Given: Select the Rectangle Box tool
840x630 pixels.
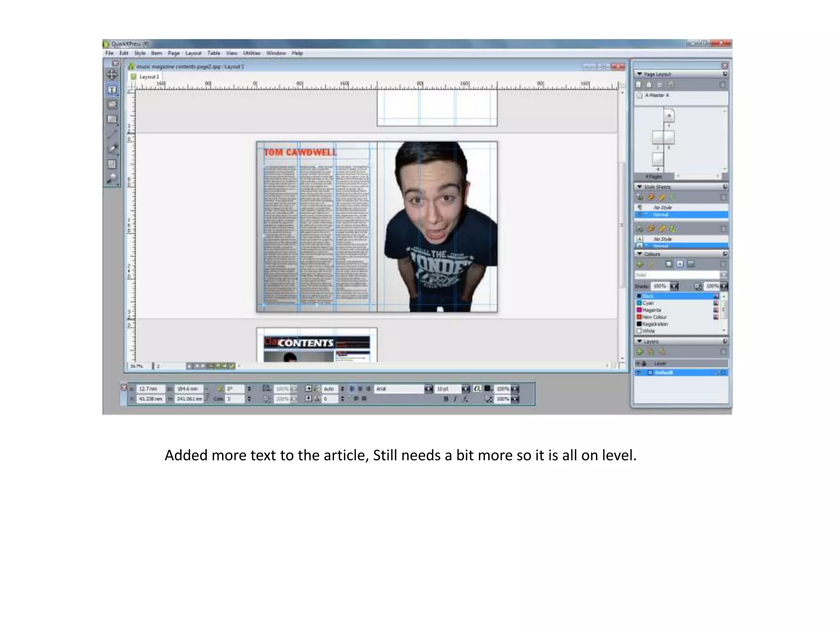Looking at the screenshot, I should (112, 119).
